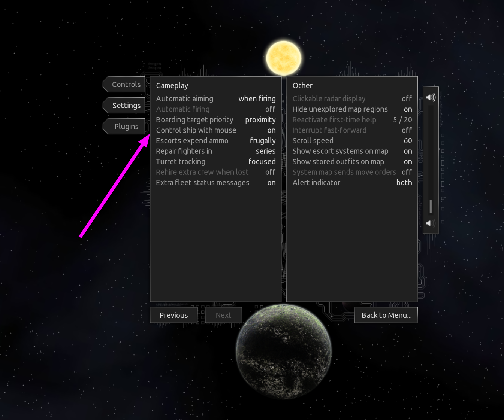Disable Show stored outfits on map
Image resolution: width=504 pixels, height=420 pixels.
point(352,161)
